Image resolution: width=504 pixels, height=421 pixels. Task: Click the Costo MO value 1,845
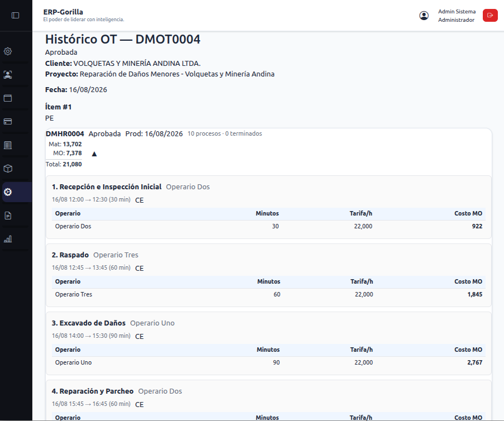point(475,294)
